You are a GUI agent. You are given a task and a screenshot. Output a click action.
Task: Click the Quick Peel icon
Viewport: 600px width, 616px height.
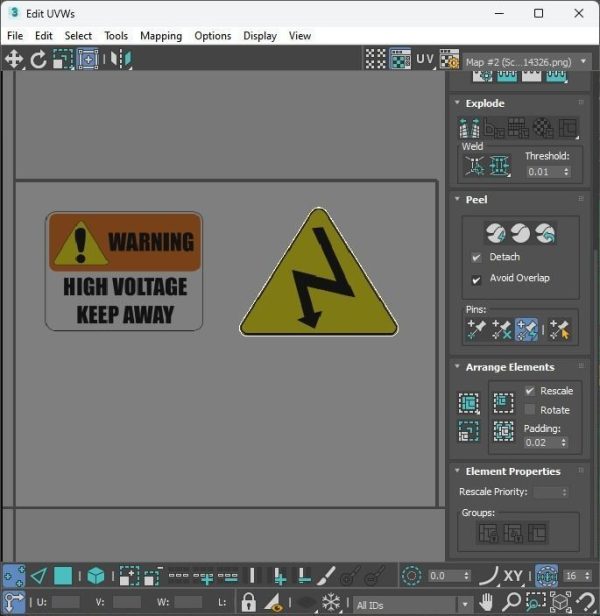click(x=495, y=233)
